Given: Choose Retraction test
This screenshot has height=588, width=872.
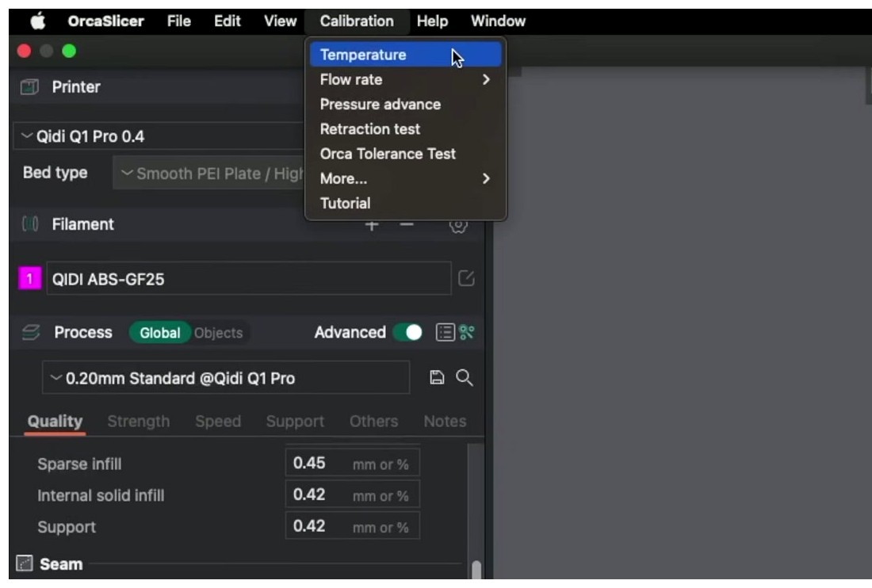Looking at the screenshot, I should (x=405, y=129).
